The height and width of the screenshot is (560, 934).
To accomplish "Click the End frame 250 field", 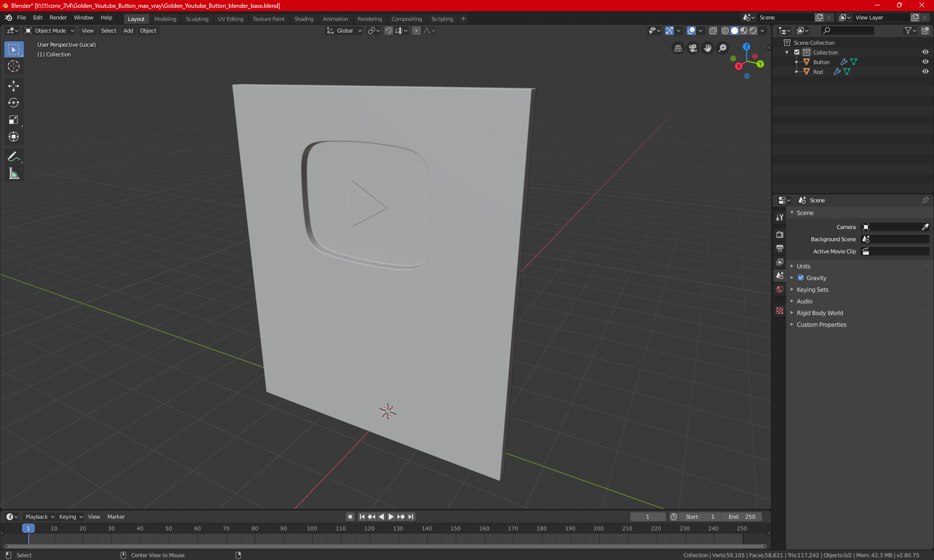I will point(742,517).
